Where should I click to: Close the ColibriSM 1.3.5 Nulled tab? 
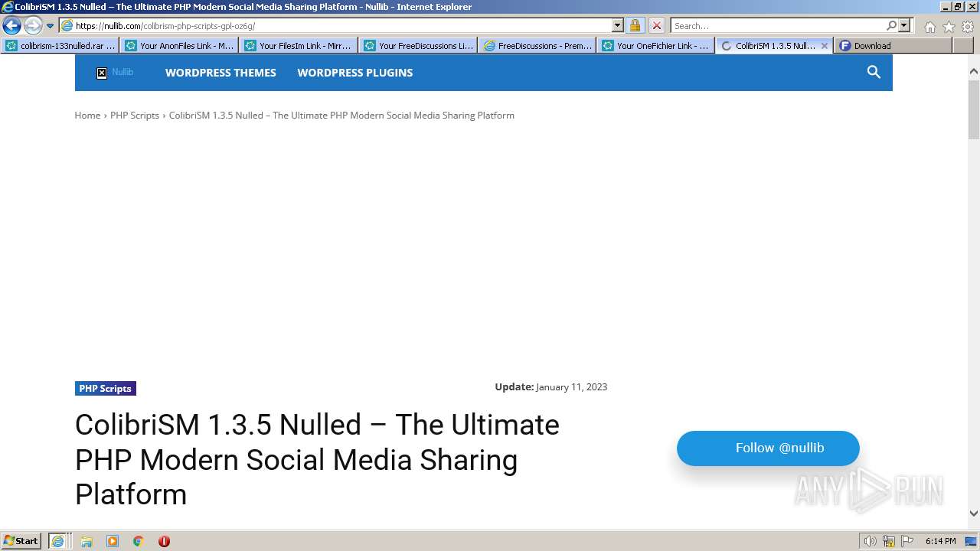pos(824,46)
